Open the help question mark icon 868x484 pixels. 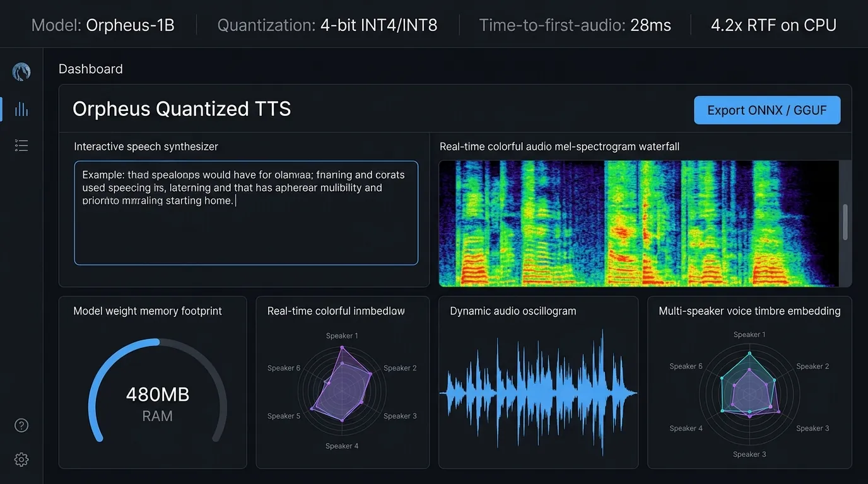tap(21, 425)
